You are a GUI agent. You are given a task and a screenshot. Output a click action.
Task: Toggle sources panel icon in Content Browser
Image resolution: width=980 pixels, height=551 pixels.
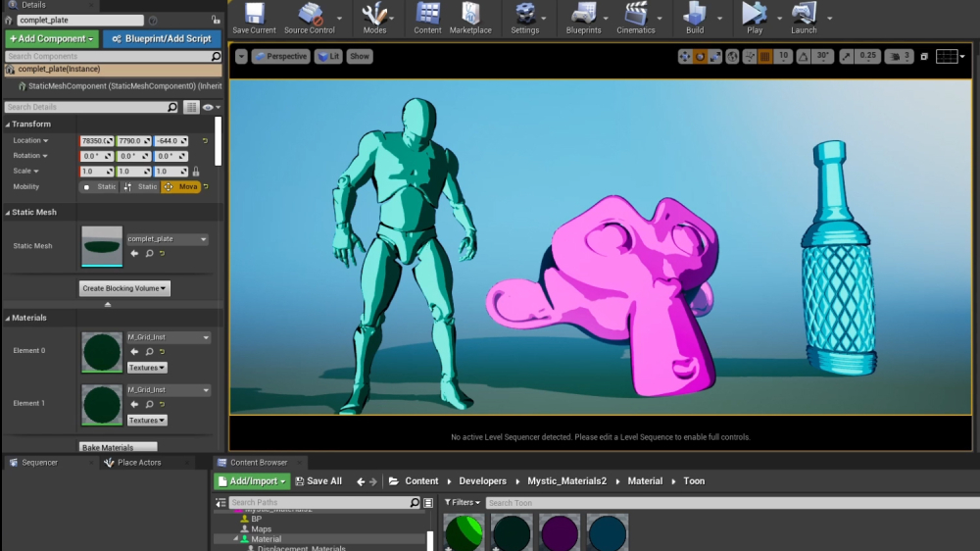[x=220, y=502]
